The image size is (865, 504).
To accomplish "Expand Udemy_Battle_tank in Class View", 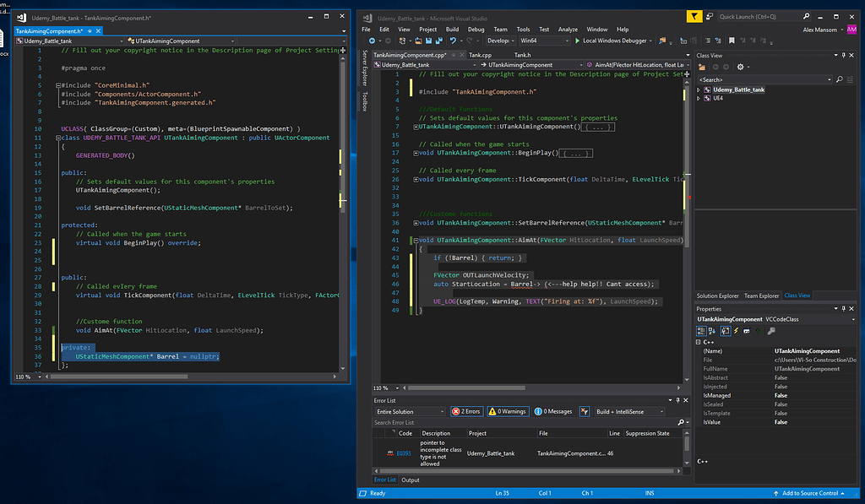I will (x=698, y=89).
